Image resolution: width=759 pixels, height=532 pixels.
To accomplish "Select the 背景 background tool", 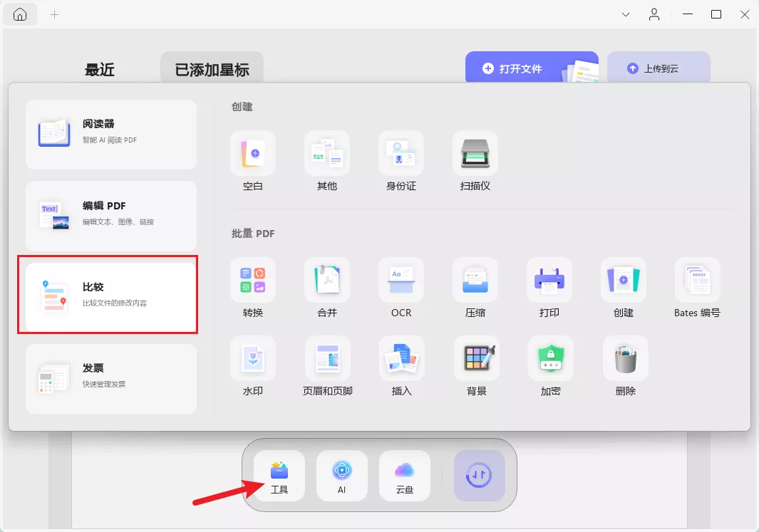I will click(x=475, y=365).
